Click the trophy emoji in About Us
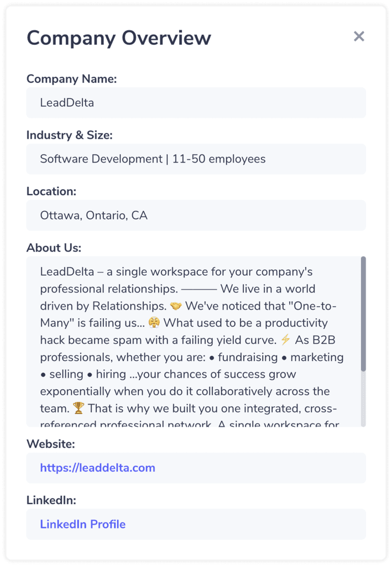 click(79, 408)
